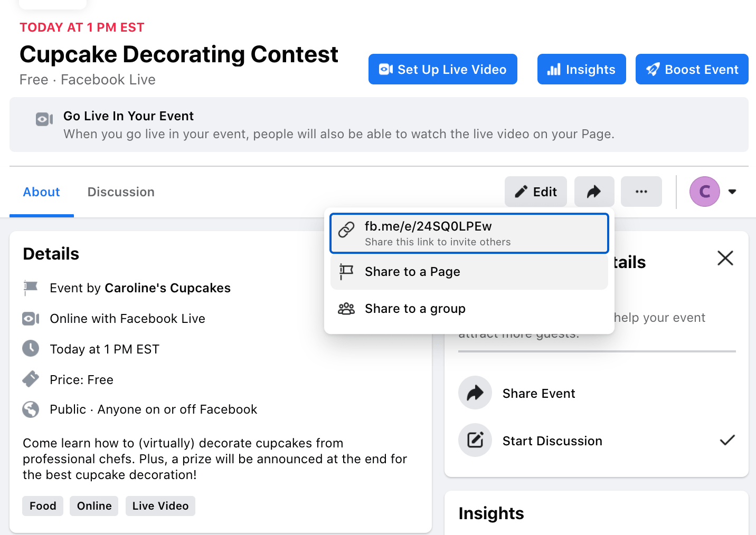Click the camera icon in Go Live banner
Image resolution: width=756 pixels, height=535 pixels.
(x=44, y=120)
